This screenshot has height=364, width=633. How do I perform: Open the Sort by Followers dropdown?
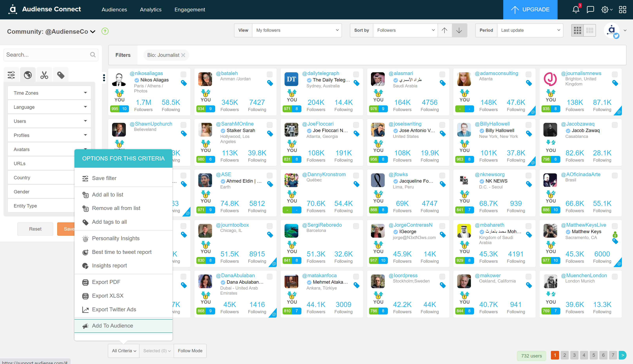point(405,30)
